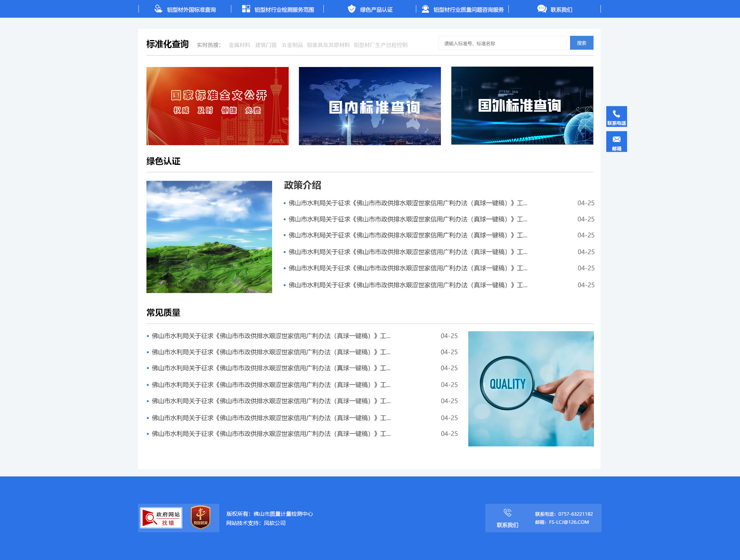
Task: Open the 绿色产品认证 navigation menu item
Action: [376, 10]
